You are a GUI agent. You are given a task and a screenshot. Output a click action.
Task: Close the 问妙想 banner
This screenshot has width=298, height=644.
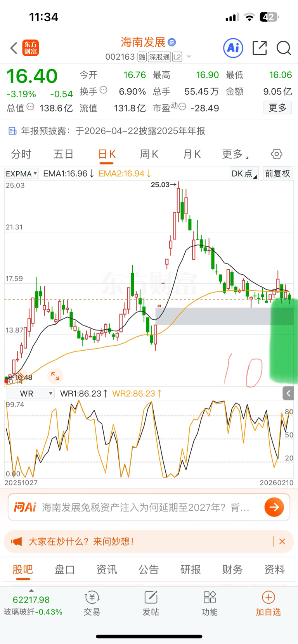(x=282, y=541)
